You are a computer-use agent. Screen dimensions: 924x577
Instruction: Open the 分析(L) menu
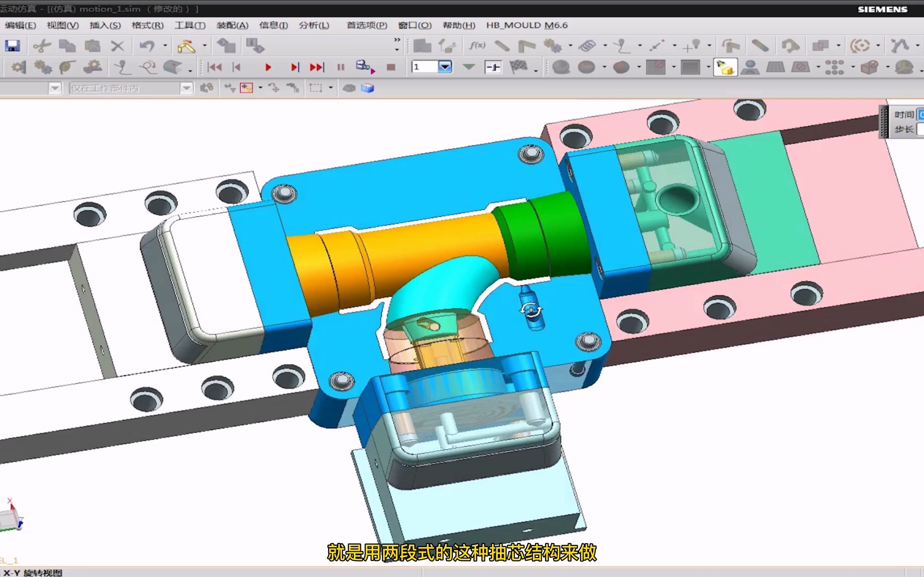click(313, 25)
